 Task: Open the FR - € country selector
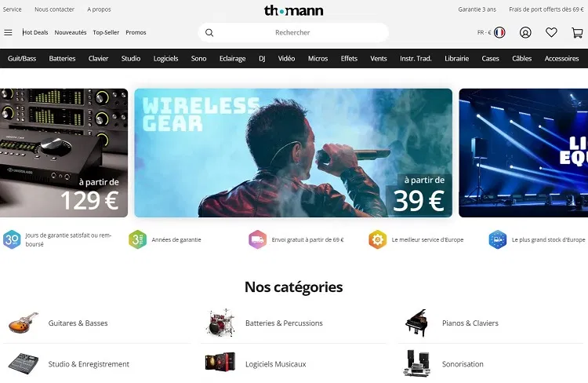(491, 33)
